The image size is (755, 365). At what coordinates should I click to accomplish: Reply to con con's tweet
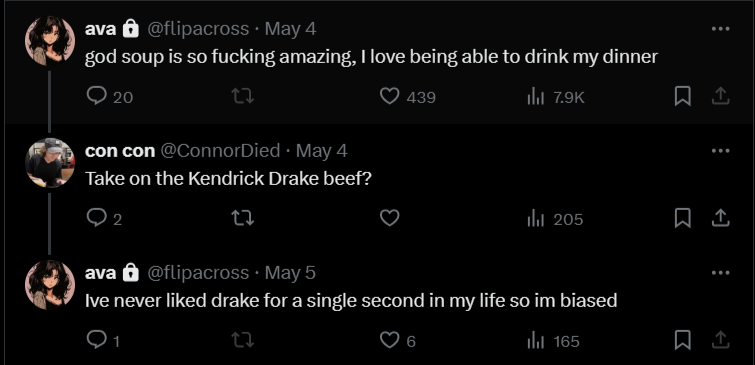tap(104, 218)
